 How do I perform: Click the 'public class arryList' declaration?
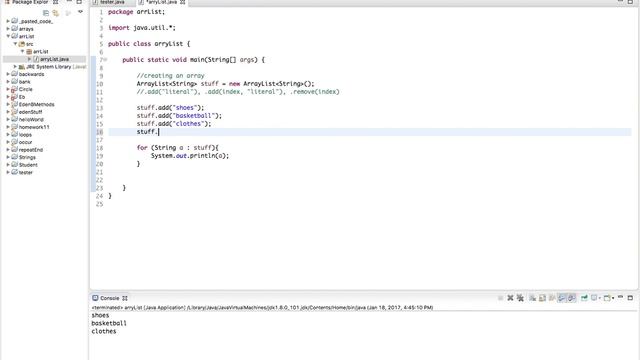[149, 44]
